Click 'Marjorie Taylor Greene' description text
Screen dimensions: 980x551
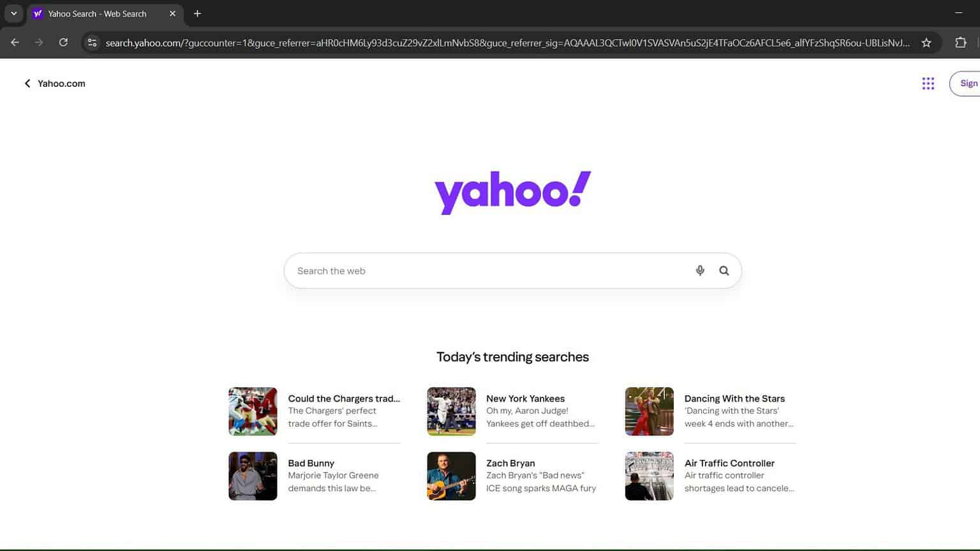pyautogui.click(x=333, y=476)
